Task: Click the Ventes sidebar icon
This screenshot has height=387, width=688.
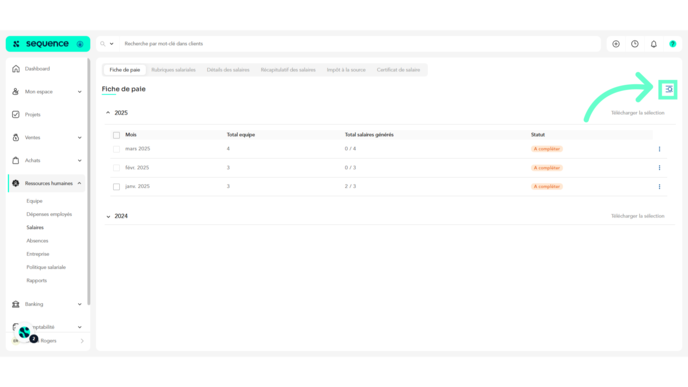Action: [16, 137]
